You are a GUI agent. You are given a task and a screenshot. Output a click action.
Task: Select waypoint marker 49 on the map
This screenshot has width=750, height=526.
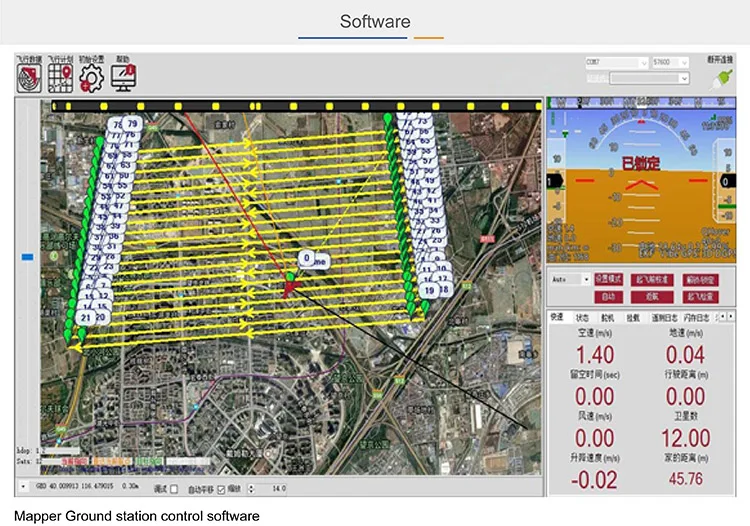[x=430, y=180]
